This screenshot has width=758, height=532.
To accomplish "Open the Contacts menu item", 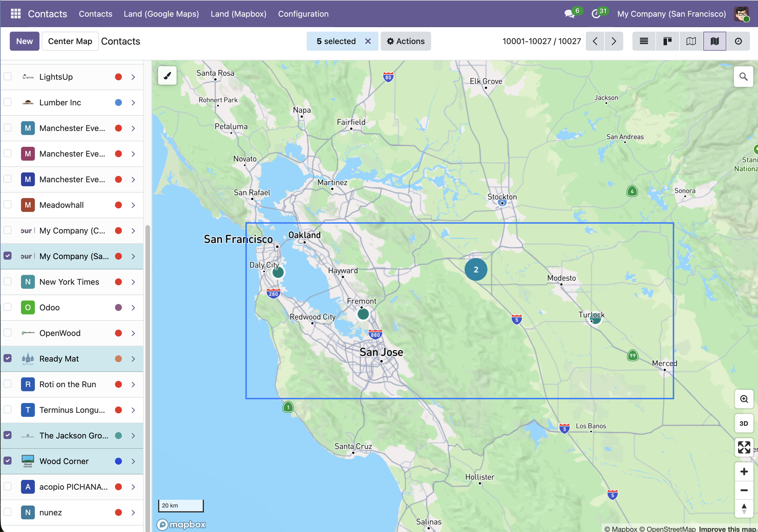I will tap(96, 14).
